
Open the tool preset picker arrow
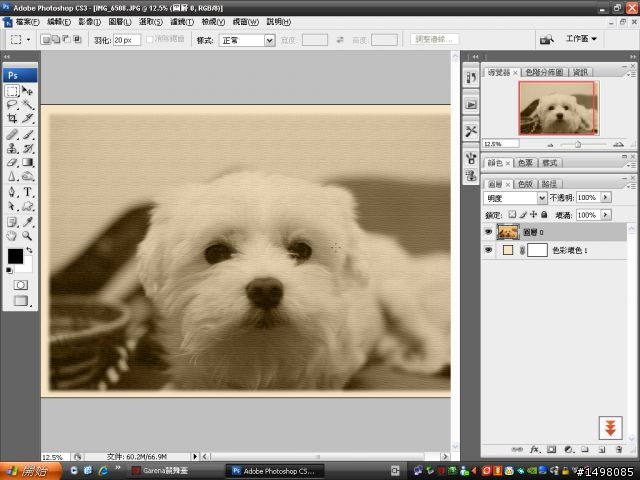tap(28, 40)
